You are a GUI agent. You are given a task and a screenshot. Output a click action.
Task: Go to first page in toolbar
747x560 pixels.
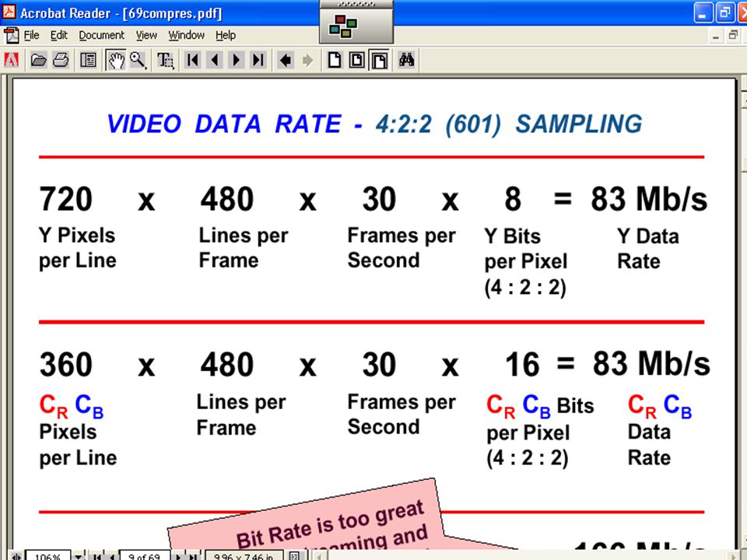(192, 60)
